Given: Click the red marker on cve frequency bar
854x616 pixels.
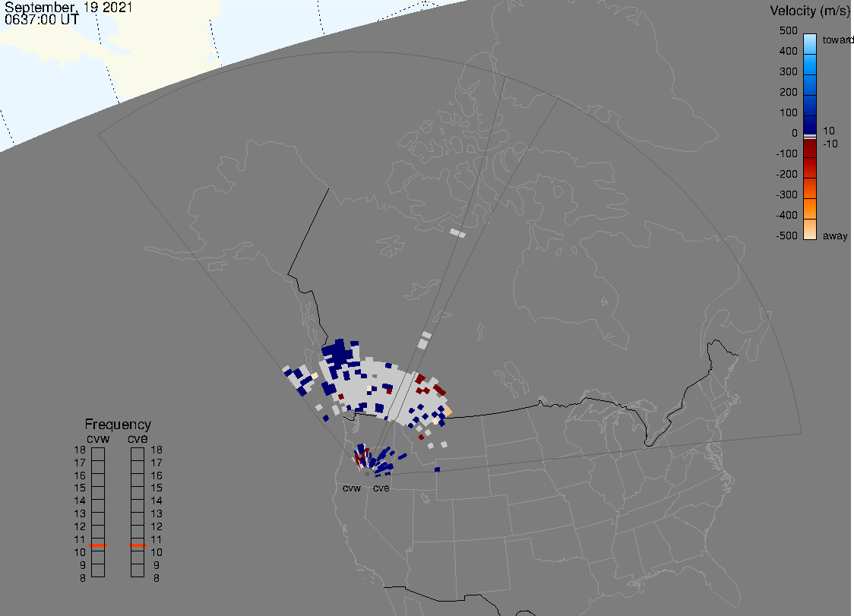Looking at the screenshot, I should click(x=138, y=545).
